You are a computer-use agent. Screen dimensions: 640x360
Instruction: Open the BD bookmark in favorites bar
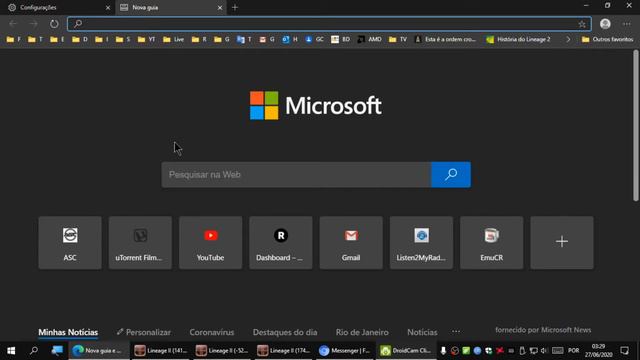click(340, 39)
